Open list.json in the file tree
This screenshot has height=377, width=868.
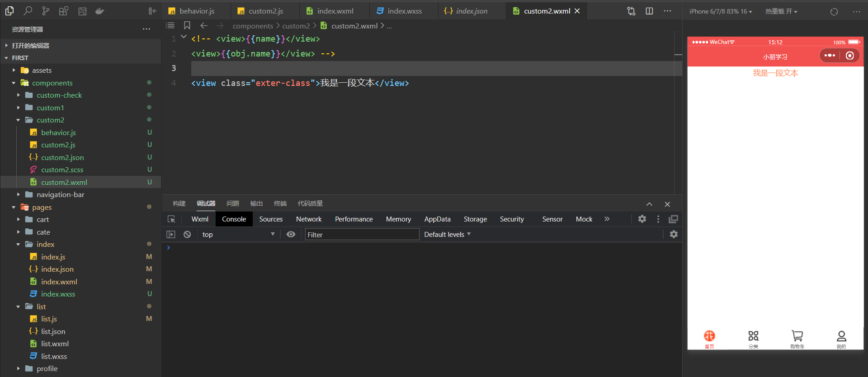[53, 331]
